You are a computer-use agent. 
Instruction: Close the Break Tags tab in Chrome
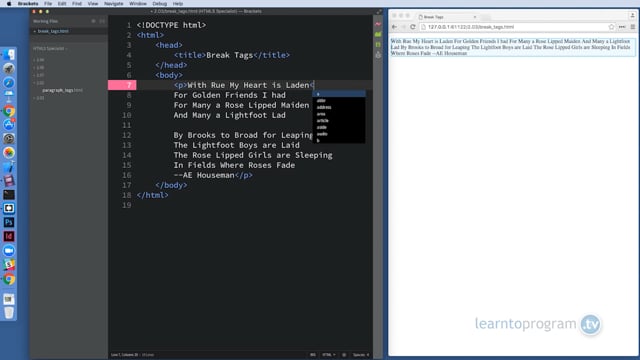[475, 17]
